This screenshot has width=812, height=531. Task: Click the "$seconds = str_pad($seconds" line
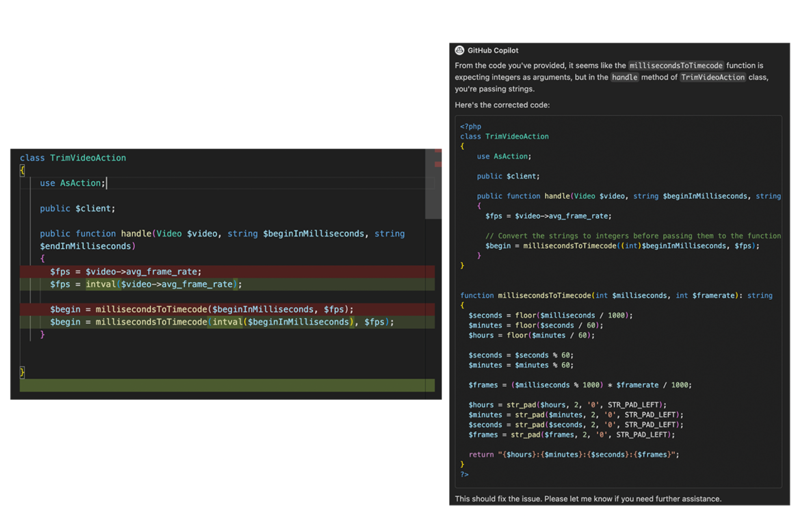click(576, 425)
